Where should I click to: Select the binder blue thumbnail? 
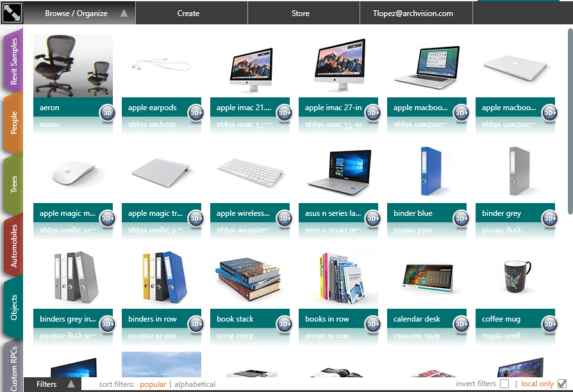click(x=427, y=172)
